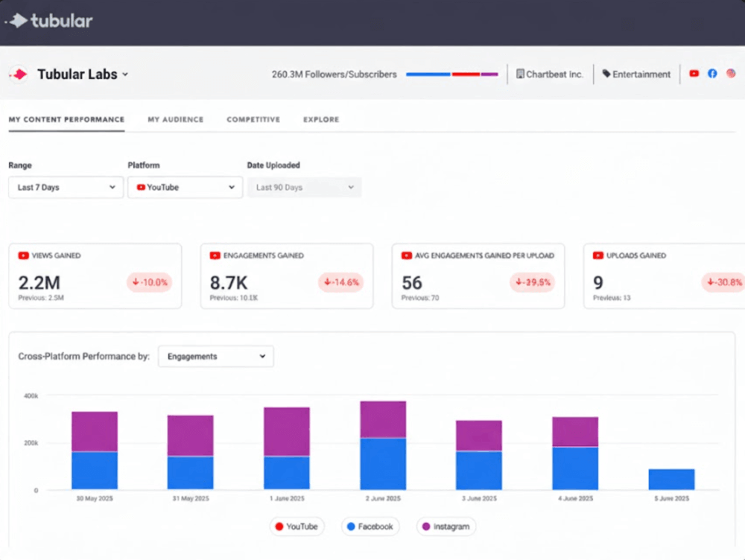The height and width of the screenshot is (560, 745).
Task: Click YouTube icon on Views Gained card
Action: [x=23, y=255]
